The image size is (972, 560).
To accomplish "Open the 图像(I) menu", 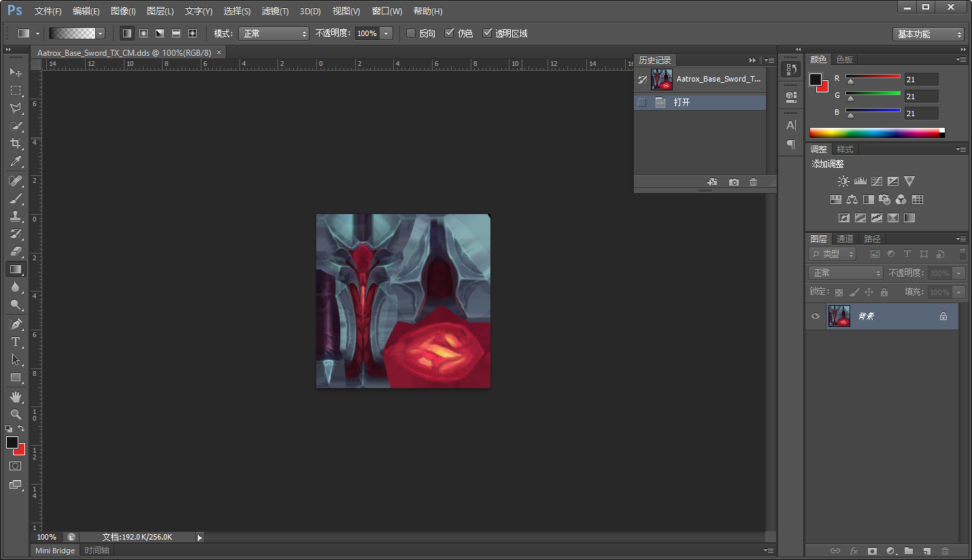I will pyautogui.click(x=123, y=12).
